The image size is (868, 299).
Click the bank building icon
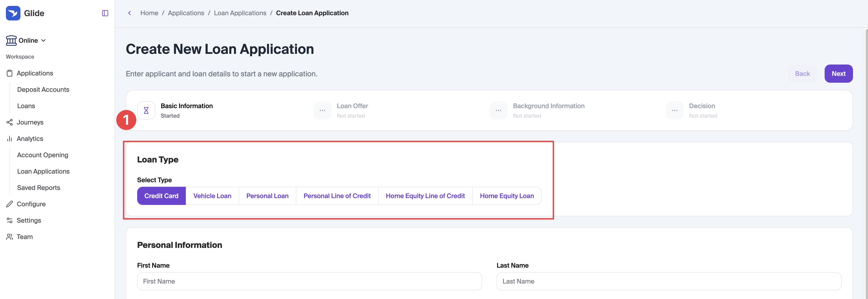[11, 40]
